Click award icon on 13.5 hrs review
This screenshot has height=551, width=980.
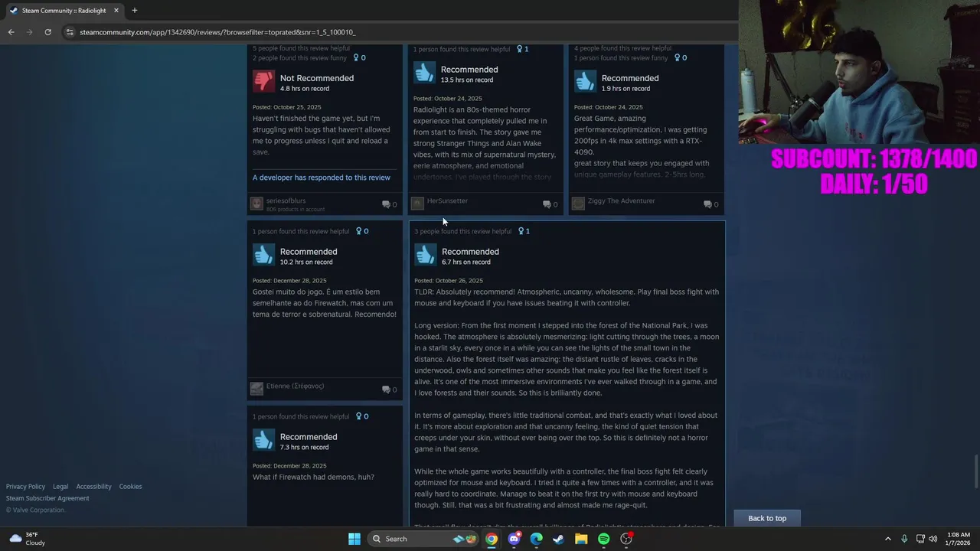pos(522,49)
